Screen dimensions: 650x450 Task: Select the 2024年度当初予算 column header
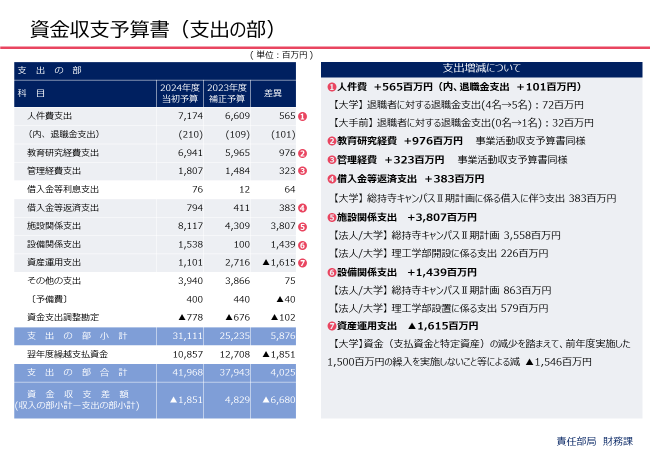pos(181,94)
